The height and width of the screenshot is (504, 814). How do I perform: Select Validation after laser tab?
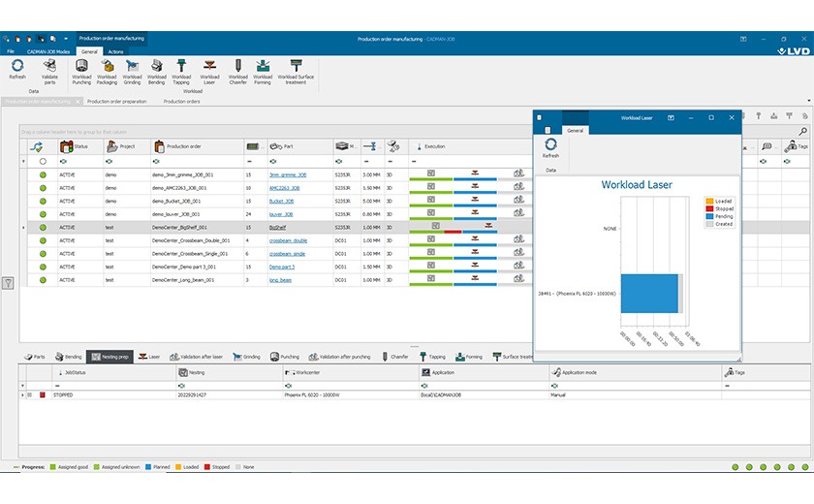click(196, 357)
